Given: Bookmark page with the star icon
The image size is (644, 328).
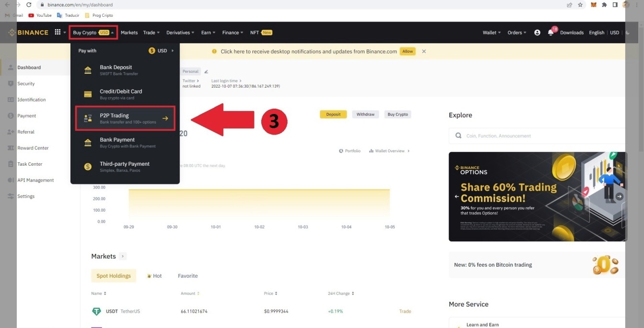Looking at the screenshot, I should pyautogui.click(x=580, y=5).
